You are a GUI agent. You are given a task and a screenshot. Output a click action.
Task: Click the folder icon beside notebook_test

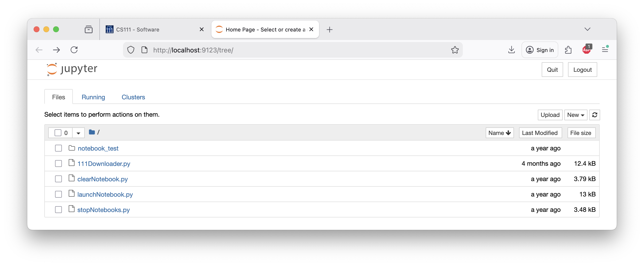click(72, 148)
